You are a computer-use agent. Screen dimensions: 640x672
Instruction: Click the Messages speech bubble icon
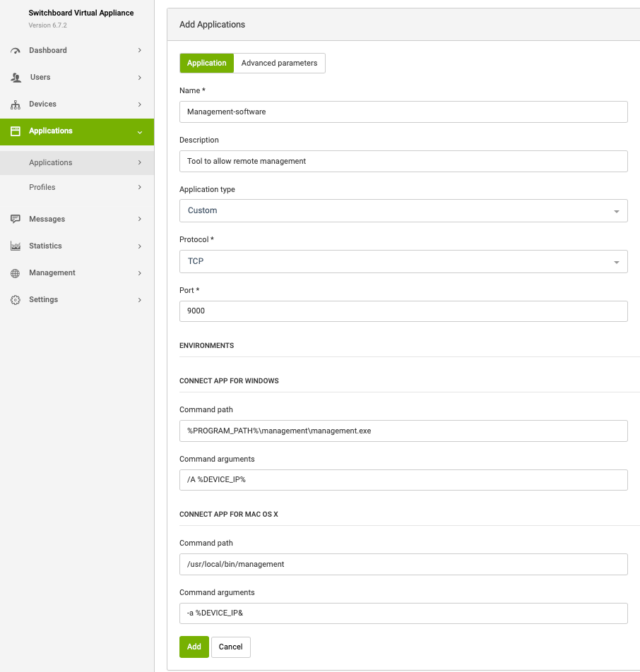pos(16,220)
